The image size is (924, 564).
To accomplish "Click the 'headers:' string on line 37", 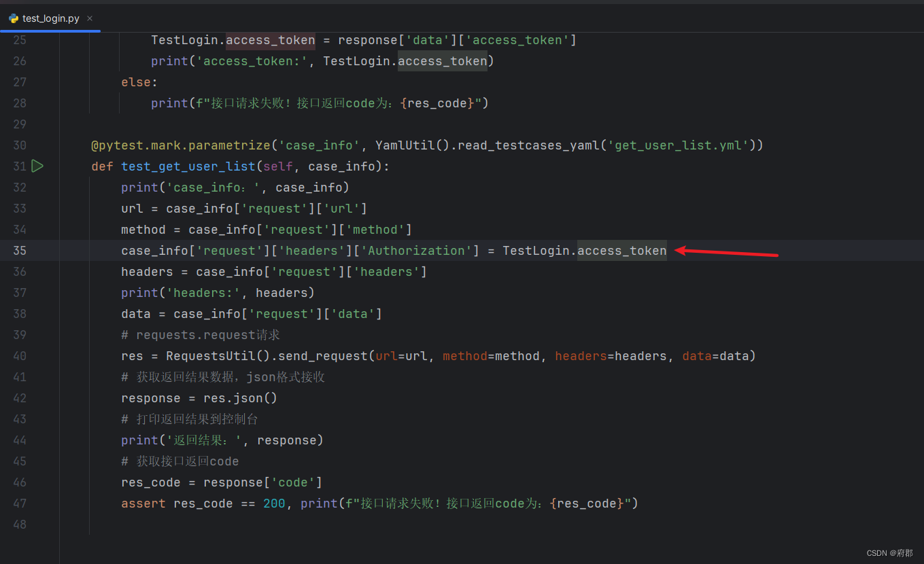I will (203, 293).
